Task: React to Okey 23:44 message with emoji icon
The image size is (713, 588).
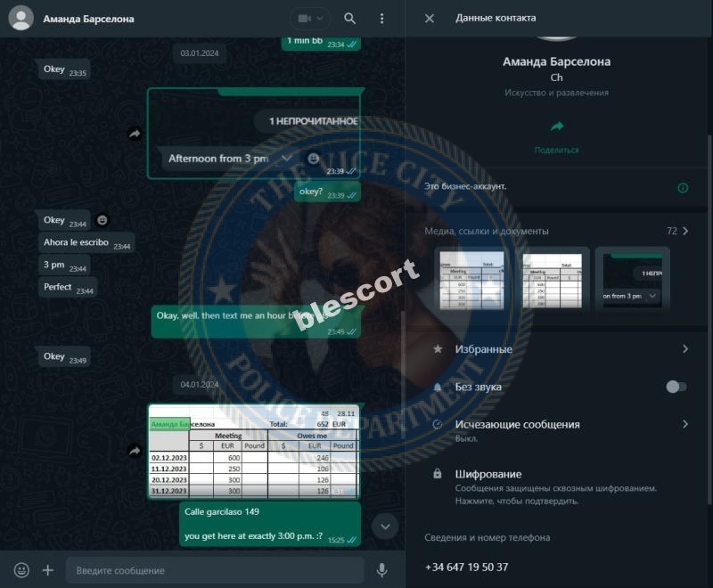Action: click(102, 220)
